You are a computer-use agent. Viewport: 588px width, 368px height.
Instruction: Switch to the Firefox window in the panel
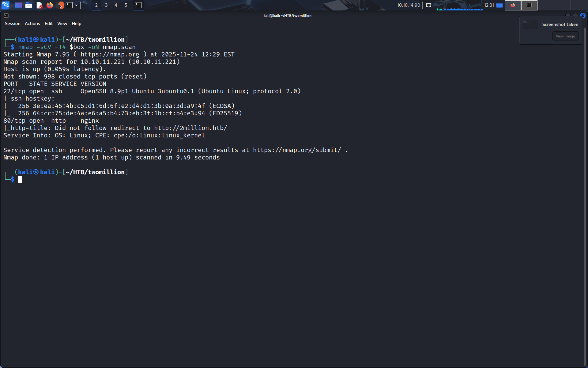tap(513, 5)
